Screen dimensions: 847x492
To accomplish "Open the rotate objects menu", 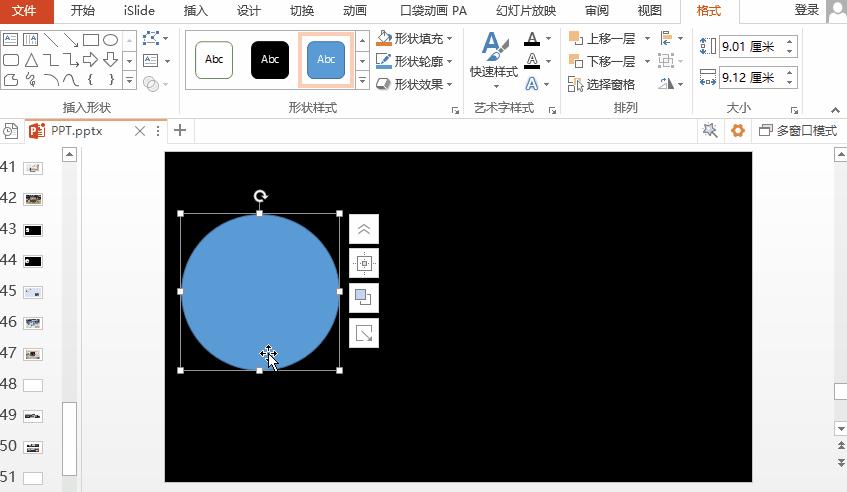I will tap(671, 84).
